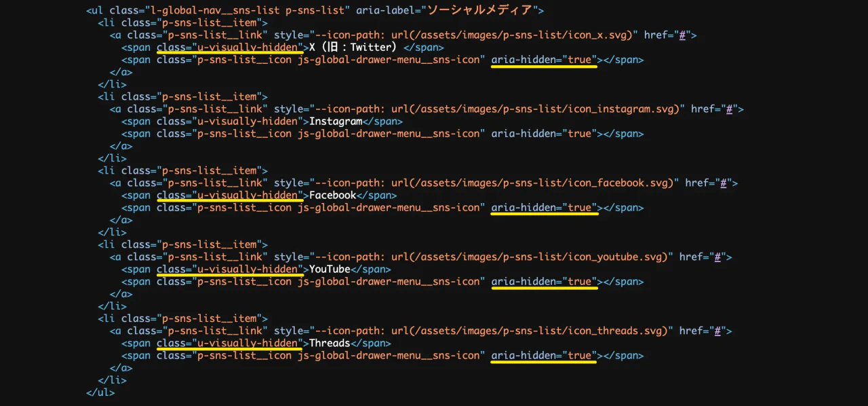Click the "Instagram" visually hidden span text
The width and height of the screenshot is (868, 406).
[336, 122]
